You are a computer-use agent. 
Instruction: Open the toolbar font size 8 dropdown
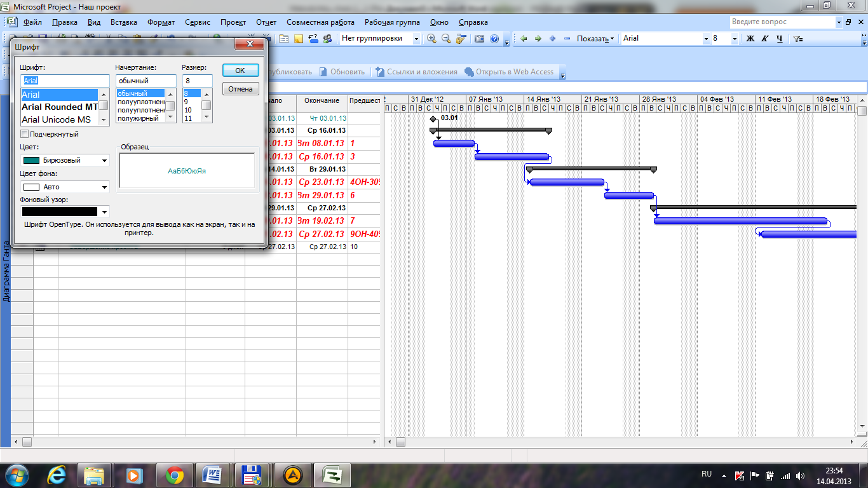click(735, 39)
